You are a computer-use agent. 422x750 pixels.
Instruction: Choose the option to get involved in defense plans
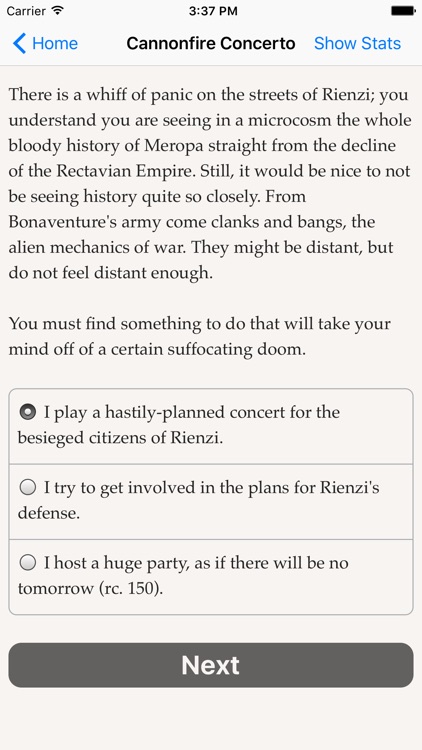click(x=211, y=502)
